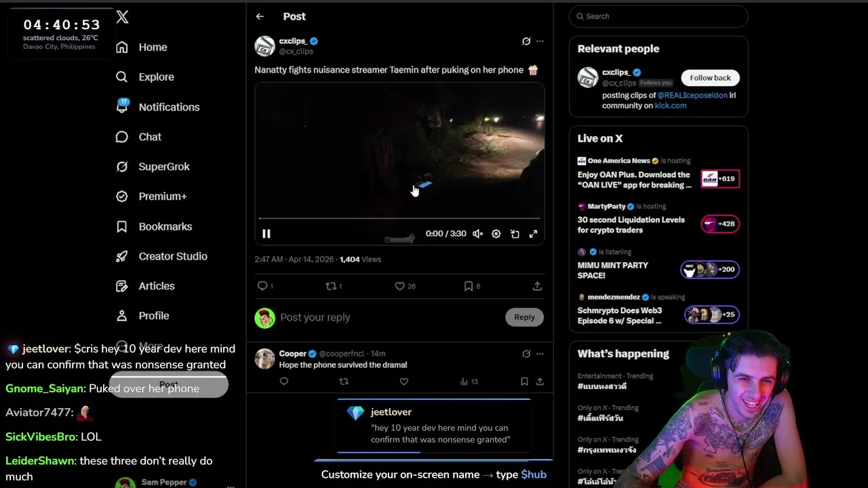Click the reply icon on main post
The height and width of the screenshot is (488, 868).
[x=262, y=286]
